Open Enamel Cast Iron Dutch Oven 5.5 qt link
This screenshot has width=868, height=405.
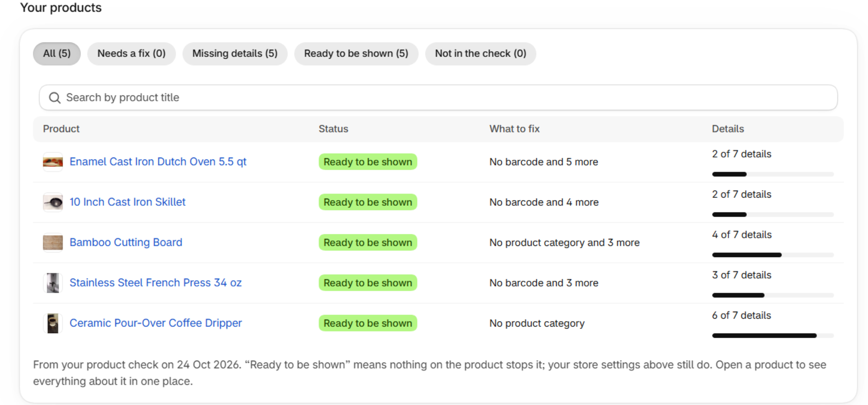[158, 162]
